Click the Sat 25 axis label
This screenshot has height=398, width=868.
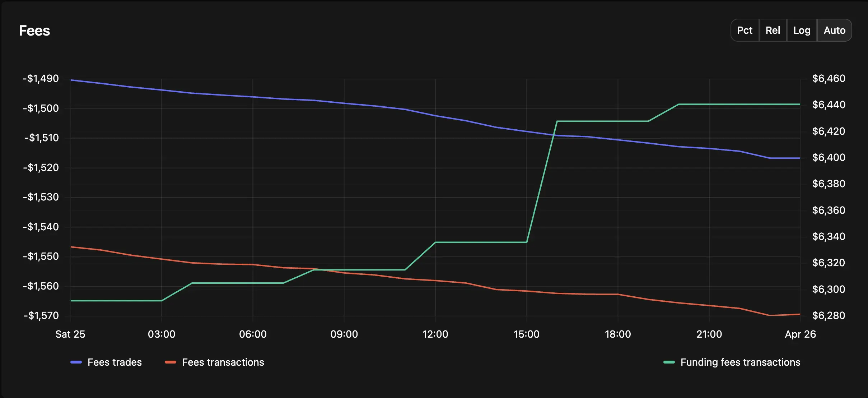point(70,334)
